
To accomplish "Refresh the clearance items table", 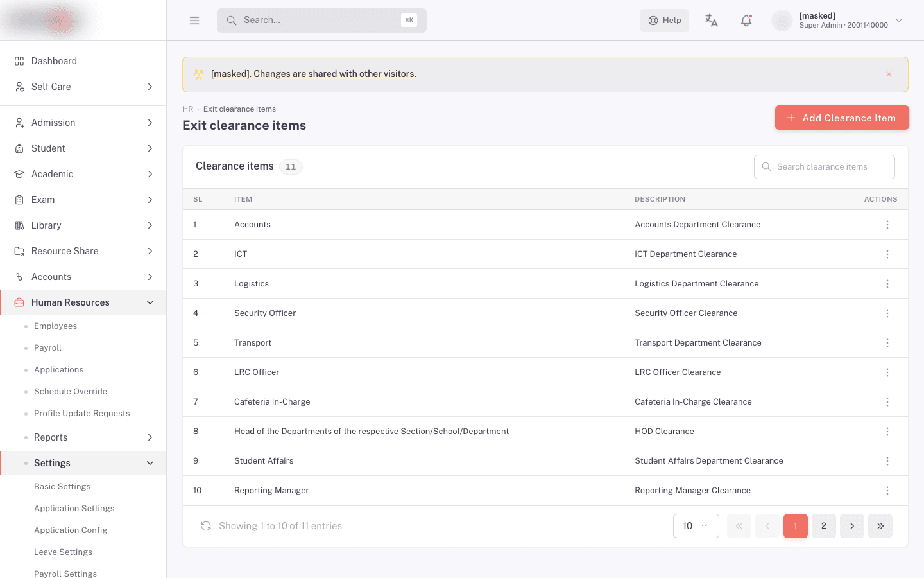I will click(x=206, y=526).
